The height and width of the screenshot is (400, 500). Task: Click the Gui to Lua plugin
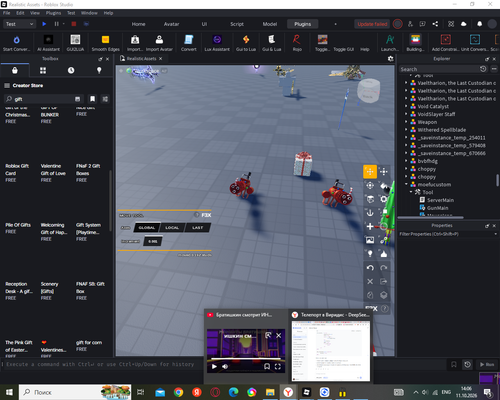click(246, 40)
